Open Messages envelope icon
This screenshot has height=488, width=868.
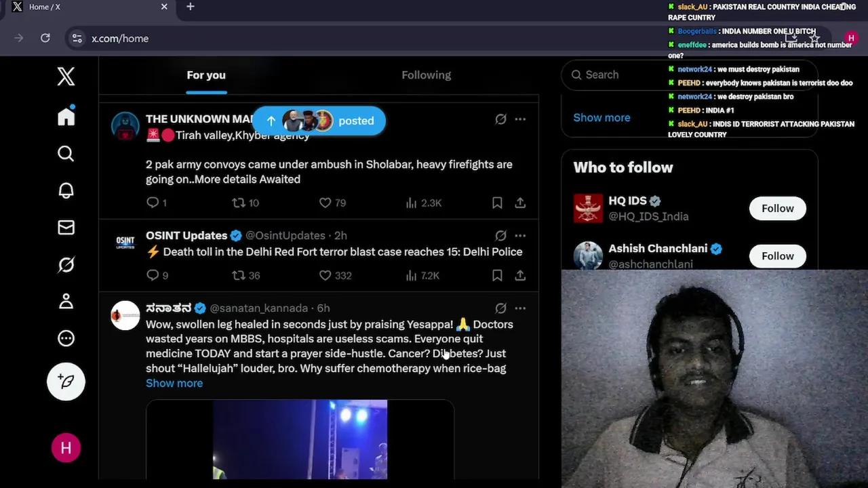(x=66, y=228)
